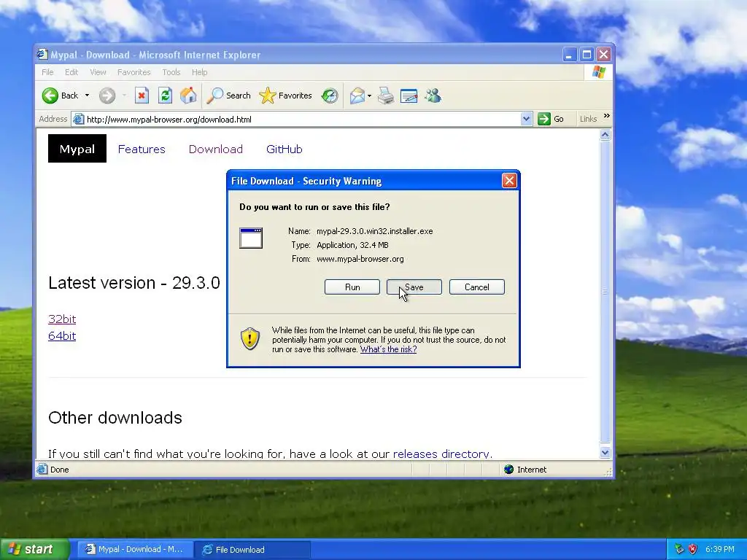Click the Mypal black logo tab
This screenshot has width=747, height=560.
(x=77, y=149)
